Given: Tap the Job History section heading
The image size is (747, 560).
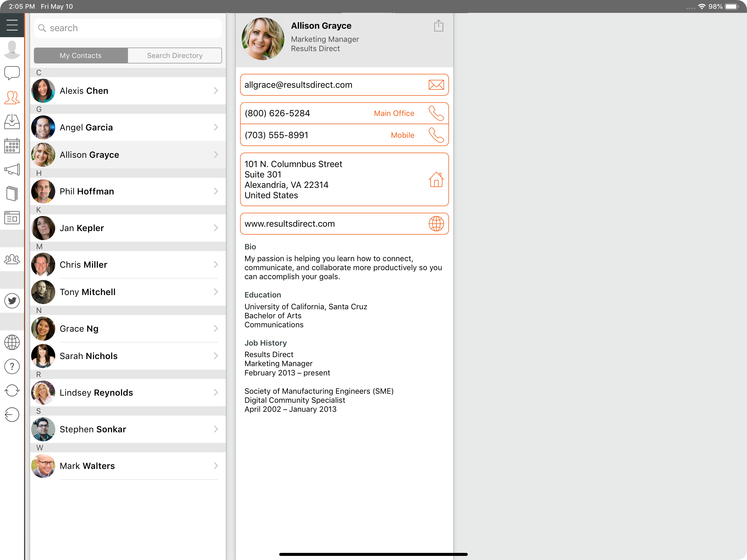Looking at the screenshot, I should (265, 343).
